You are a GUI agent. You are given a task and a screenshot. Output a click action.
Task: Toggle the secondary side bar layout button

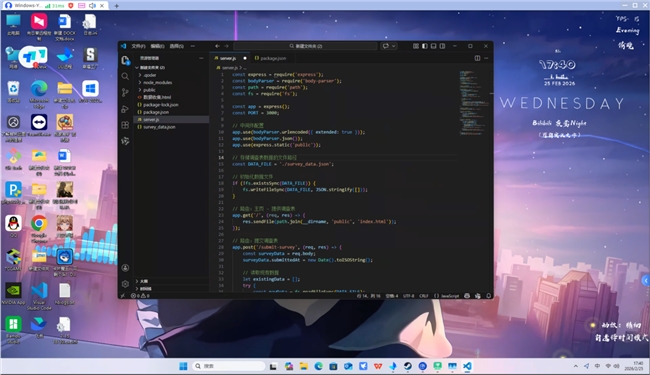442,46
